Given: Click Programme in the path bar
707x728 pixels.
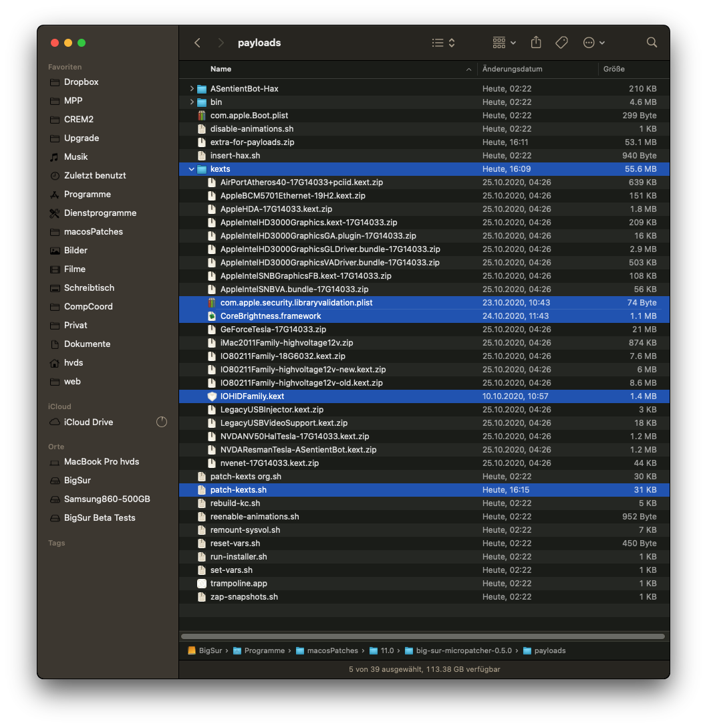Looking at the screenshot, I should tap(259, 650).
